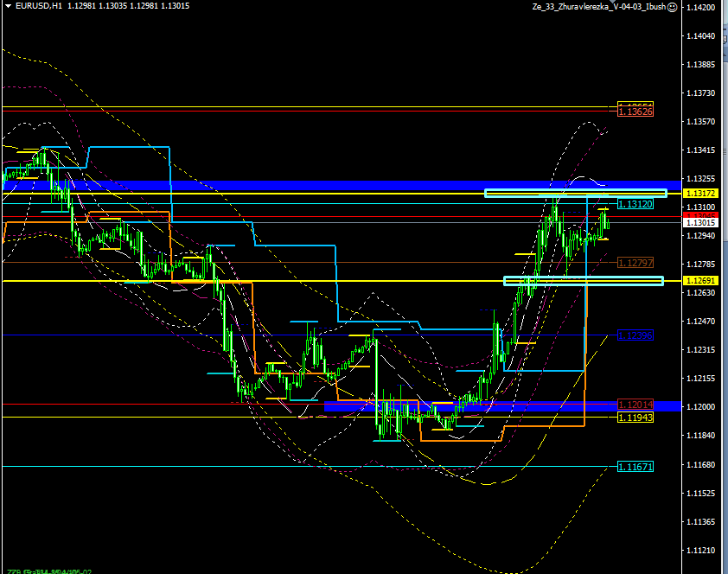Click the 1.13100 price scale value

pyautogui.click(x=700, y=207)
